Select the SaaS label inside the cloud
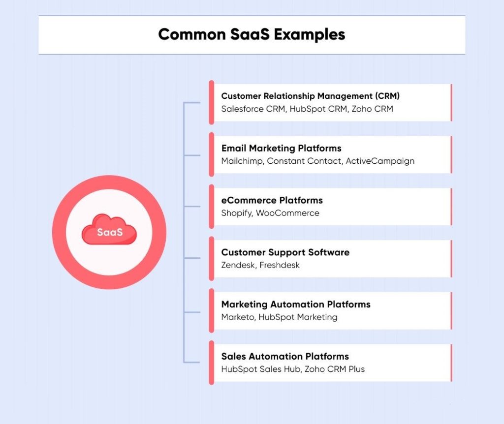This screenshot has height=424, width=504. click(x=111, y=232)
